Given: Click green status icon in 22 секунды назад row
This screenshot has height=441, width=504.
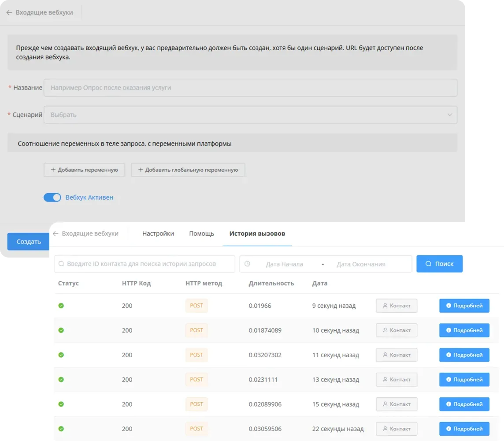Looking at the screenshot, I should tap(61, 429).
